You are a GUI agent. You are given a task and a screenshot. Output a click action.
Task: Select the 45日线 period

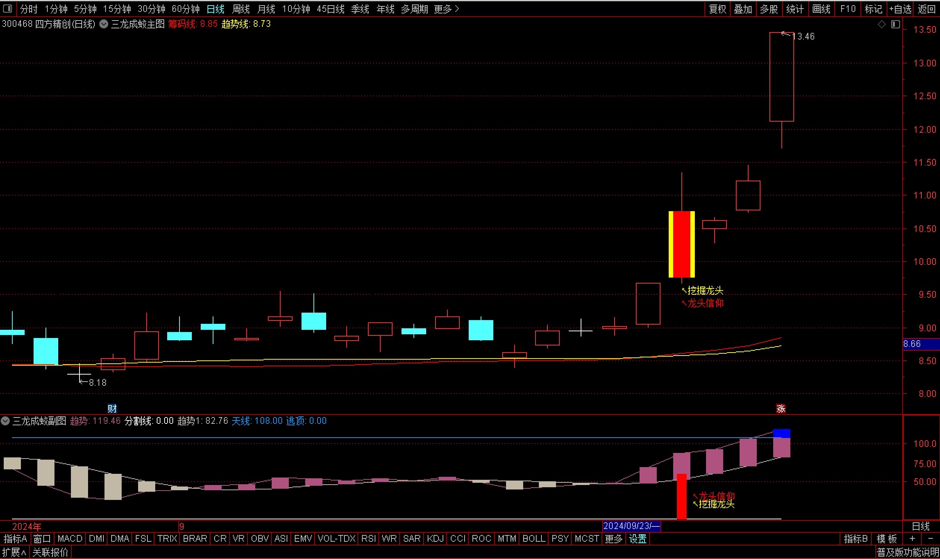click(331, 9)
